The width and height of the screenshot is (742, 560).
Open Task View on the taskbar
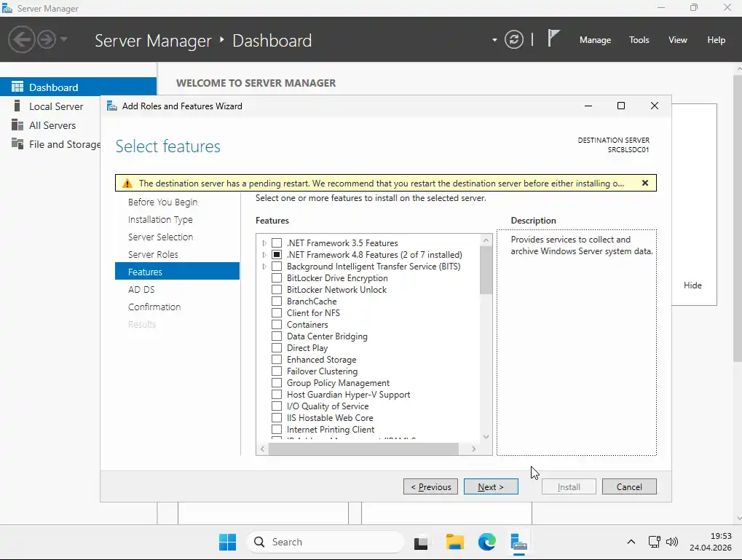tap(421, 543)
